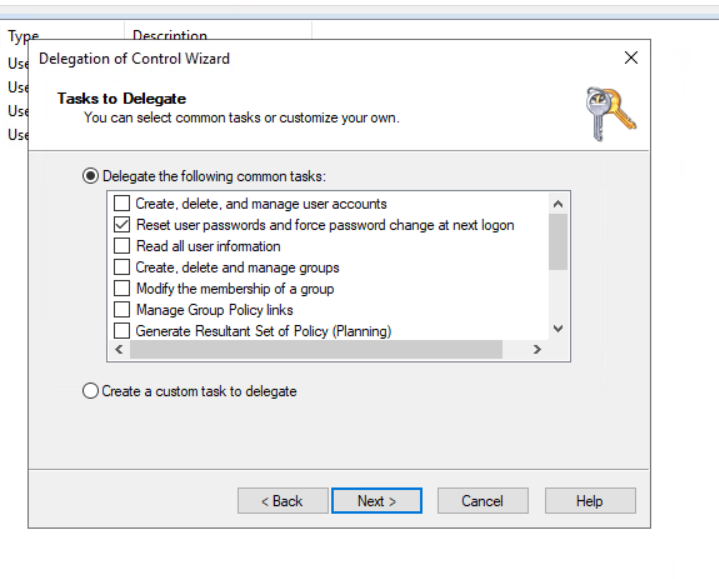Check Create, delete and manage groups
Viewport: 719px width, 579px height.
pyautogui.click(x=122, y=267)
